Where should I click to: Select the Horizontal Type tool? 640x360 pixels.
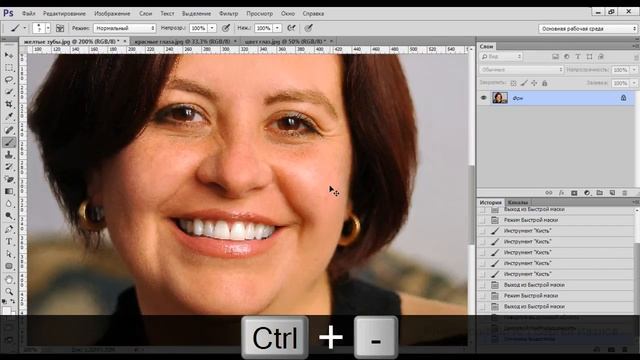click(x=9, y=242)
